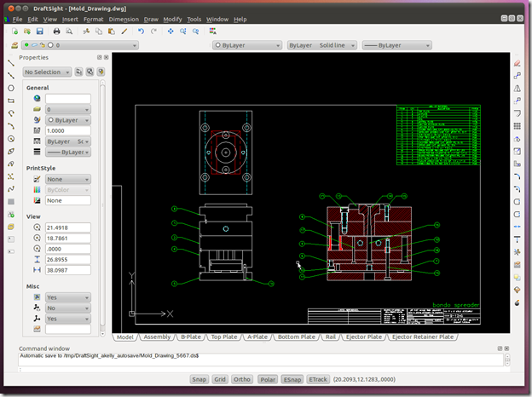The height and width of the screenshot is (397, 532).
Task: Open the File menu
Action: pos(17,20)
